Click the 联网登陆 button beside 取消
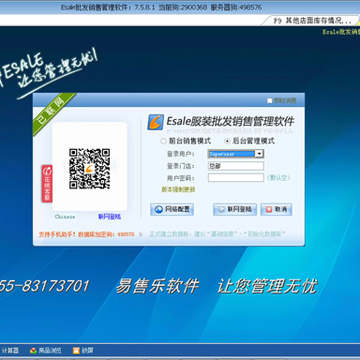The width and height of the screenshot is (360, 360). 235,209
